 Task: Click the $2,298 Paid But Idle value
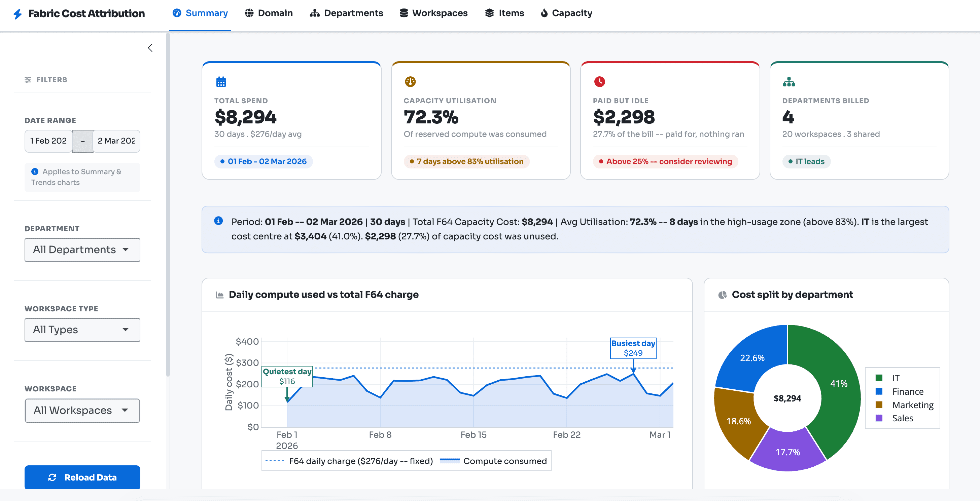(x=624, y=117)
